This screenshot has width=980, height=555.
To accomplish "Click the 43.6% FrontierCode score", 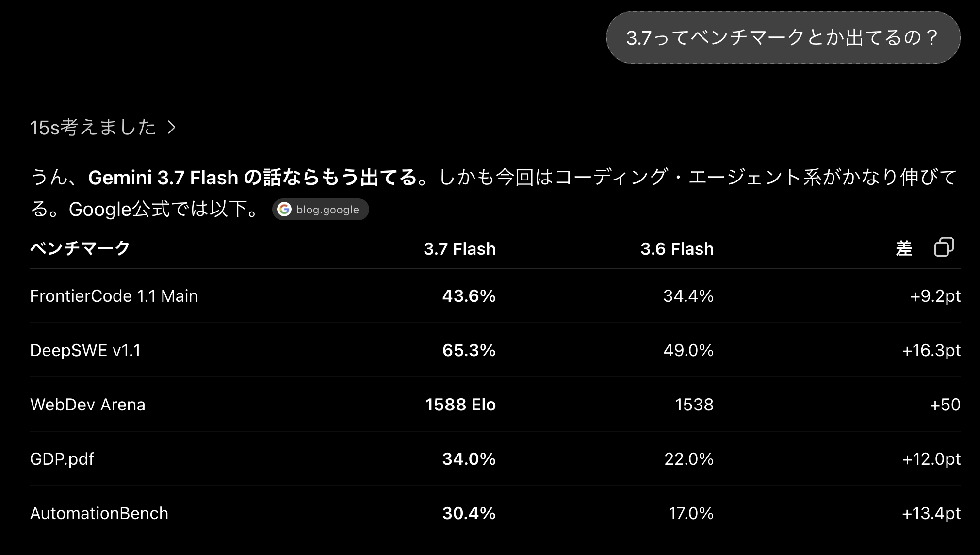I will point(469,296).
